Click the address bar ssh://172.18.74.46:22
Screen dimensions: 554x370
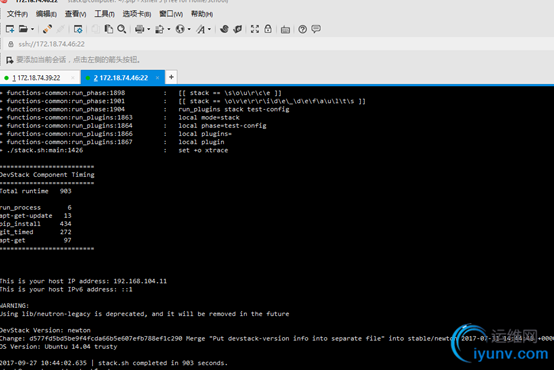pos(52,44)
